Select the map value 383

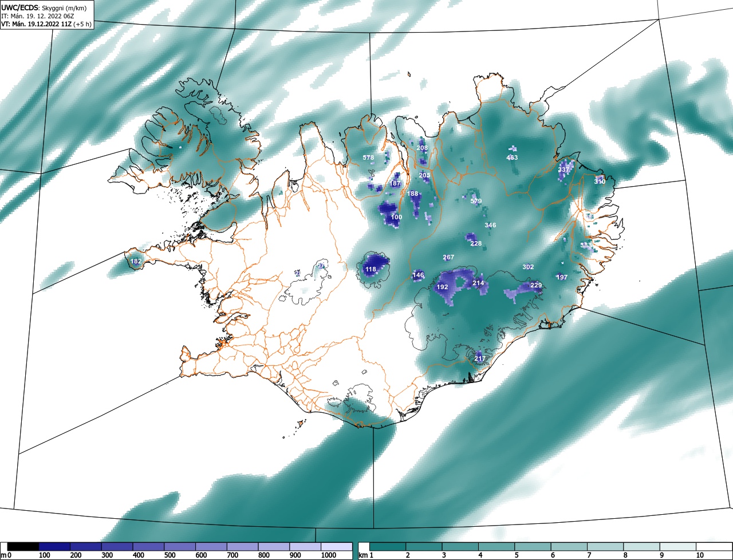pyautogui.click(x=586, y=245)
